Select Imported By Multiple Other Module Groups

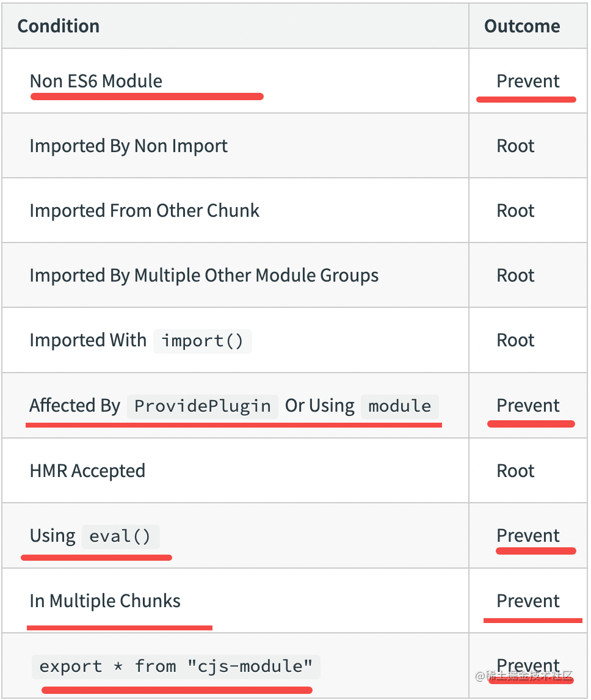pyautogui.click(x=204, y=275)
